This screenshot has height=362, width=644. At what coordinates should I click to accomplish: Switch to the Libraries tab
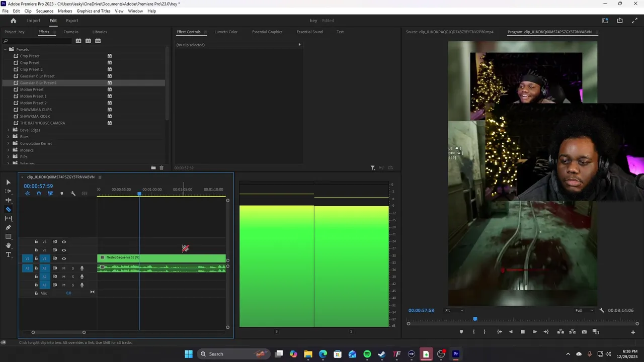[x=100, y=32]
